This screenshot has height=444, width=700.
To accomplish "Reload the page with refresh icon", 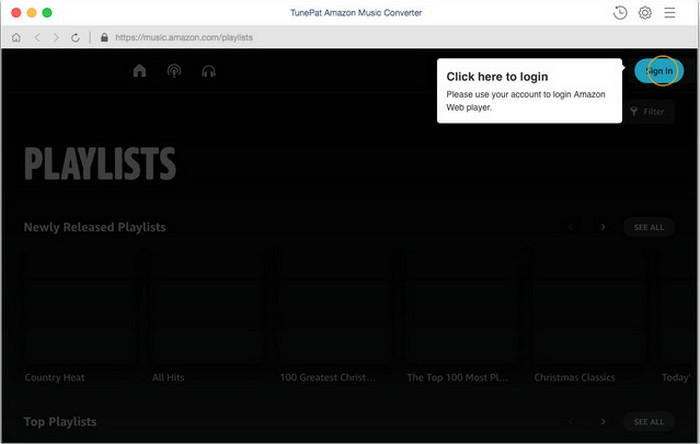I will [76, 38].
